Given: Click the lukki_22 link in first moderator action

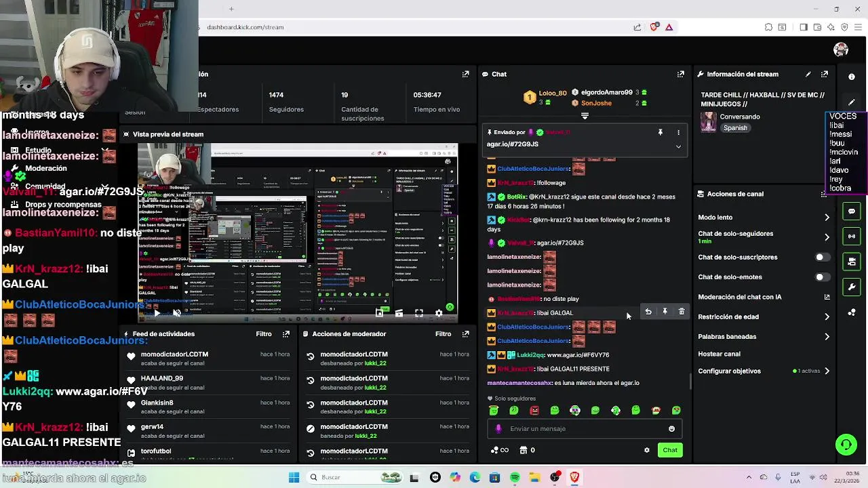Looking at the screenshot, I should pyautogui.click(x=375, y=363).
